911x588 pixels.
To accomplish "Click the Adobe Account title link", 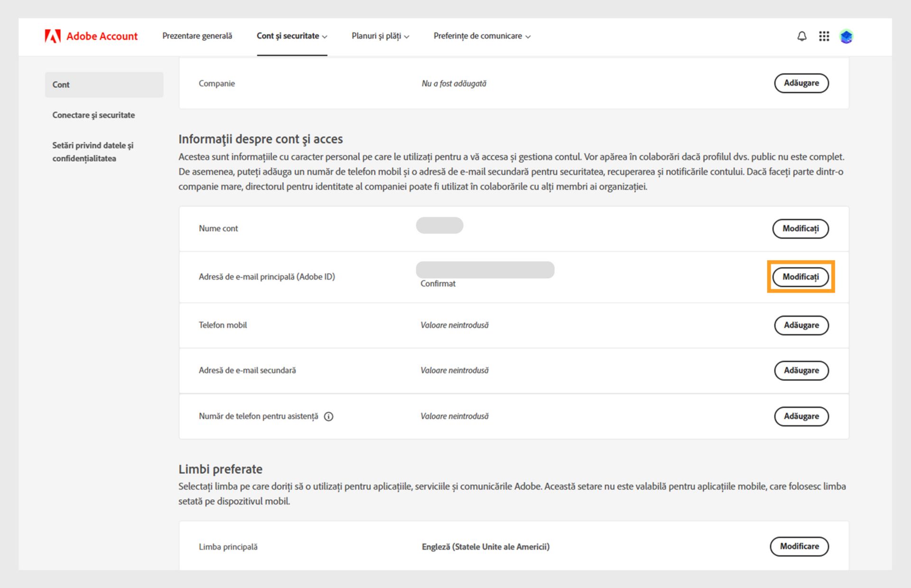I will [x=102, y=36].
